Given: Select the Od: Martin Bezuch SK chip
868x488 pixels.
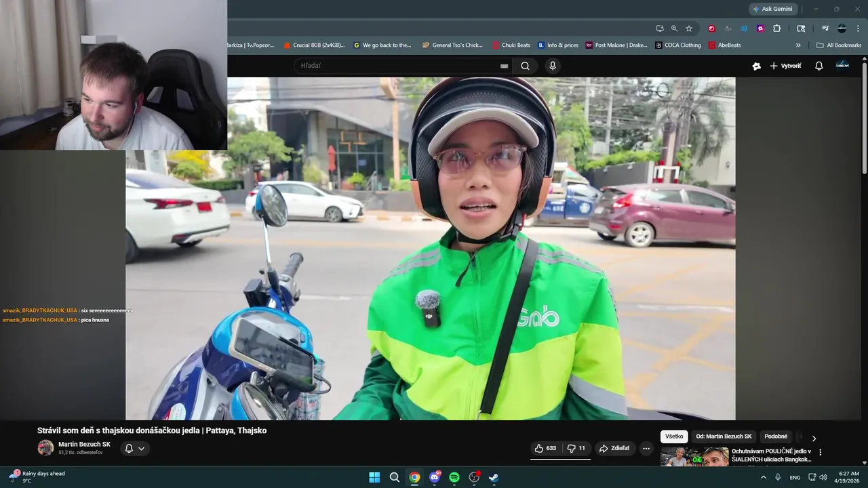Looking at the screenshot, I should click(724, 436).
